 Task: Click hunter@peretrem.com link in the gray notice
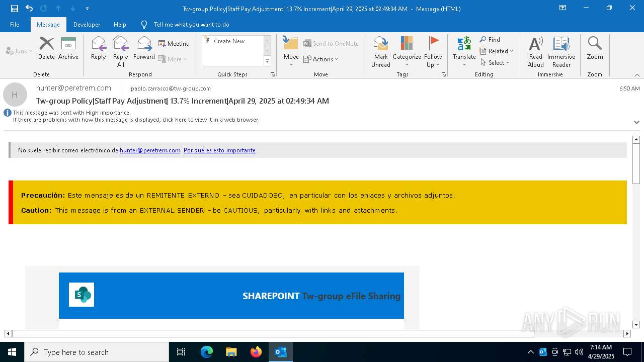(150, 150)
